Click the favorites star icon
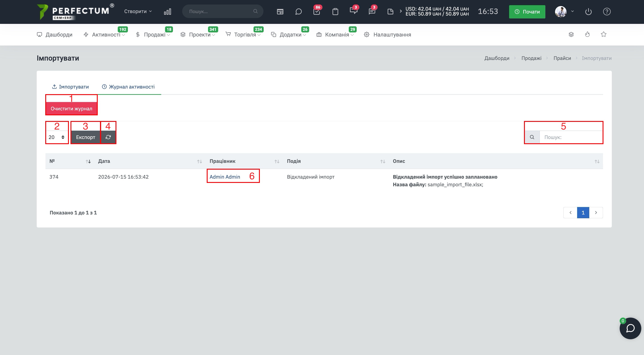This screenshot has height=355, width=644. [603, 34]
